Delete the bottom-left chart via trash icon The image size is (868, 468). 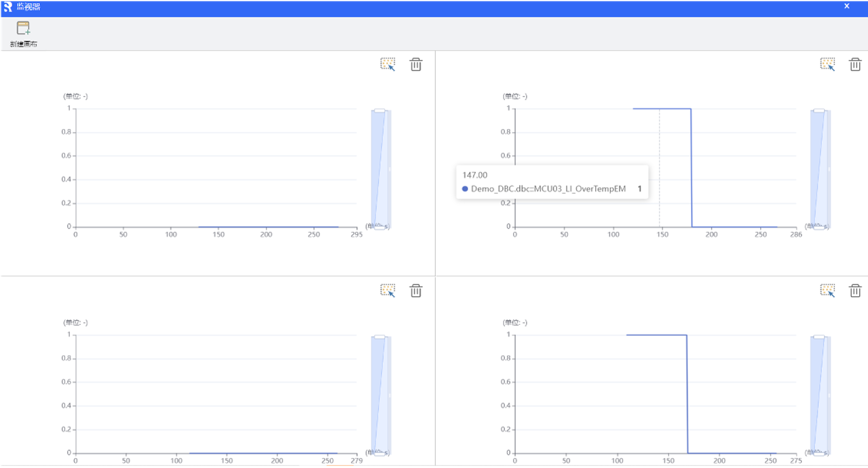[x=416, y=291]
